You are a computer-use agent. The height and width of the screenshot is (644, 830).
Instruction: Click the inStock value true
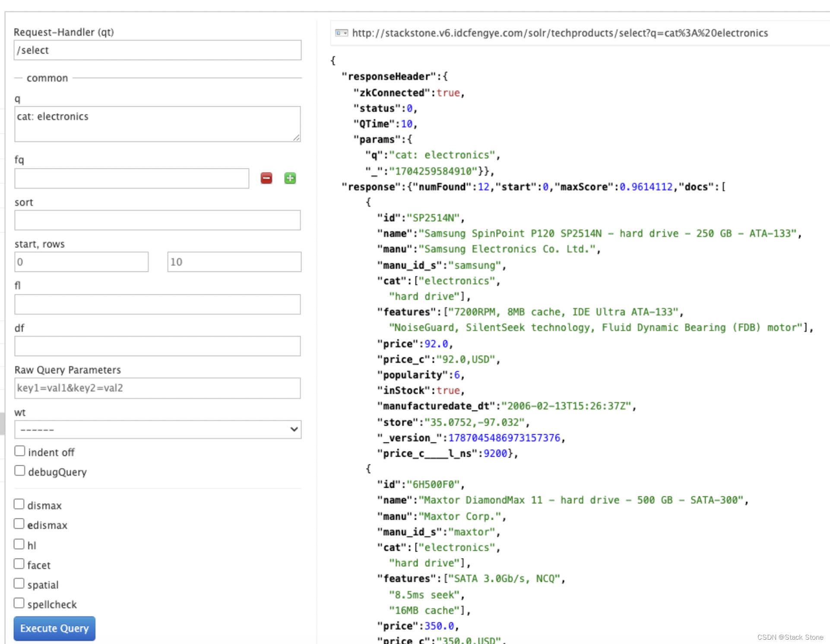click(x=448, y=391)
